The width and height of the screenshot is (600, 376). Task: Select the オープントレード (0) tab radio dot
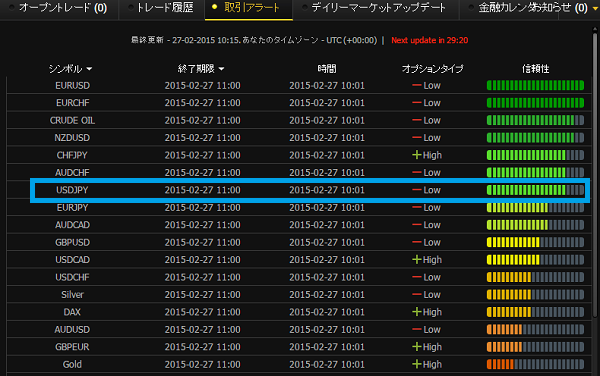12,7
